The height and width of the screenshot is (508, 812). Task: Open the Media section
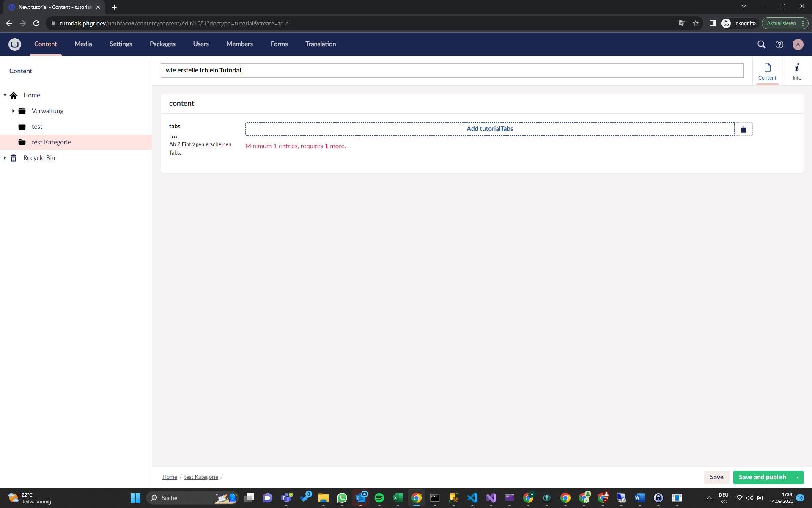(83, 44)
